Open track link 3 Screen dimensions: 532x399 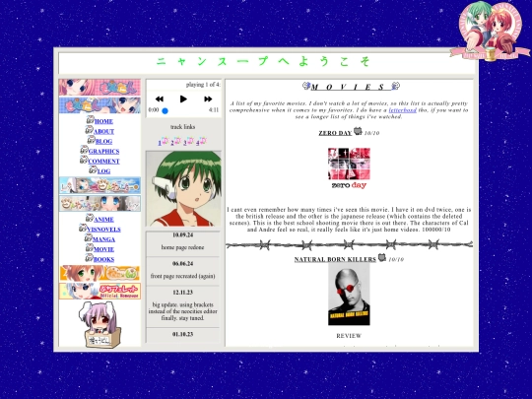(185, 143)
